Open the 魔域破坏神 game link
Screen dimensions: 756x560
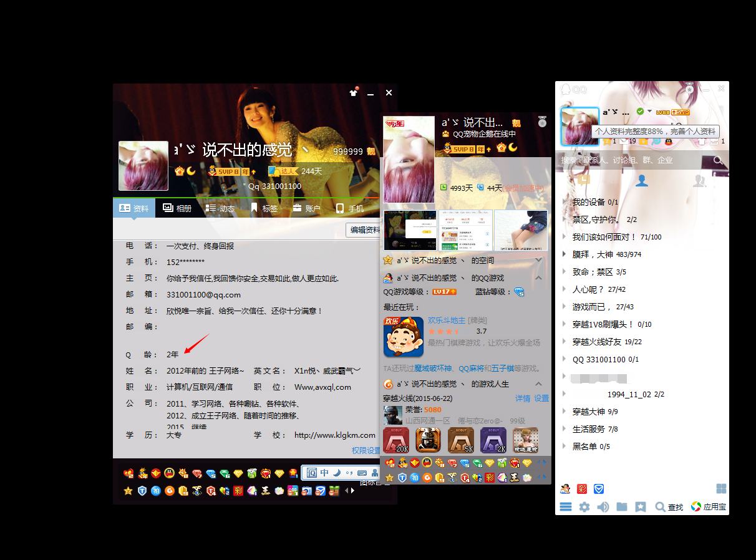coord(434,369)
